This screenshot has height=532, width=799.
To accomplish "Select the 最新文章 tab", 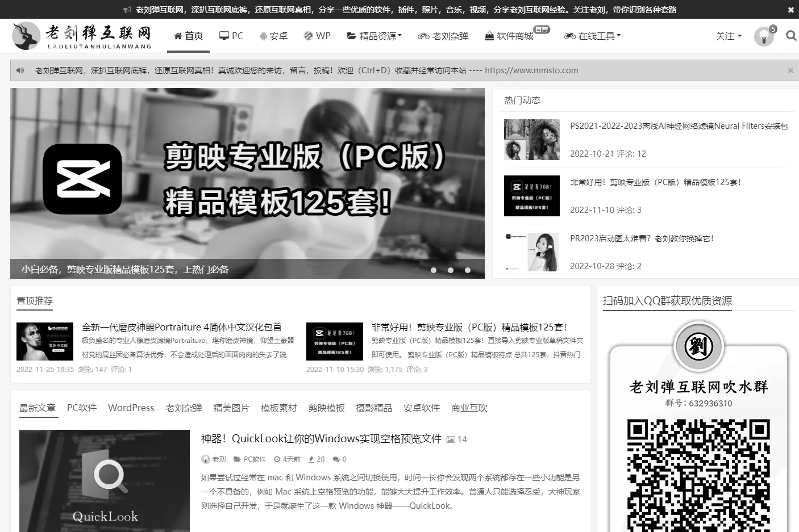I will pyautogui.click(x=38, y=408).
